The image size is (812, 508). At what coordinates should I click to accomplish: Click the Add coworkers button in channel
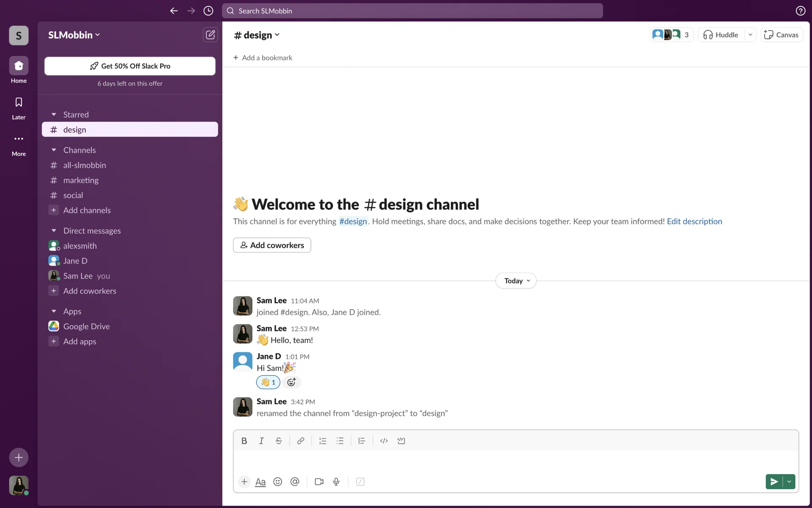272,245
